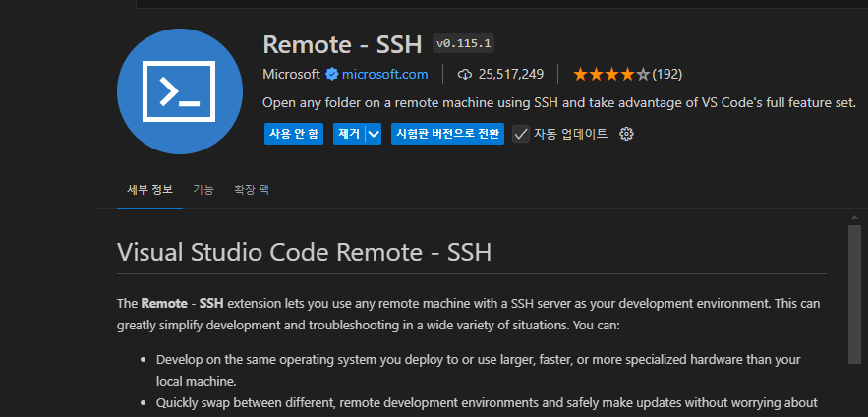Click the 제거 button

[x=349, y=134]
